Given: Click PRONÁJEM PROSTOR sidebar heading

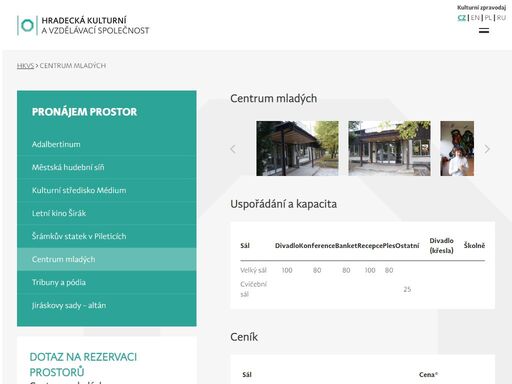Looking at the screenshot, I should (x=84, y=112).
